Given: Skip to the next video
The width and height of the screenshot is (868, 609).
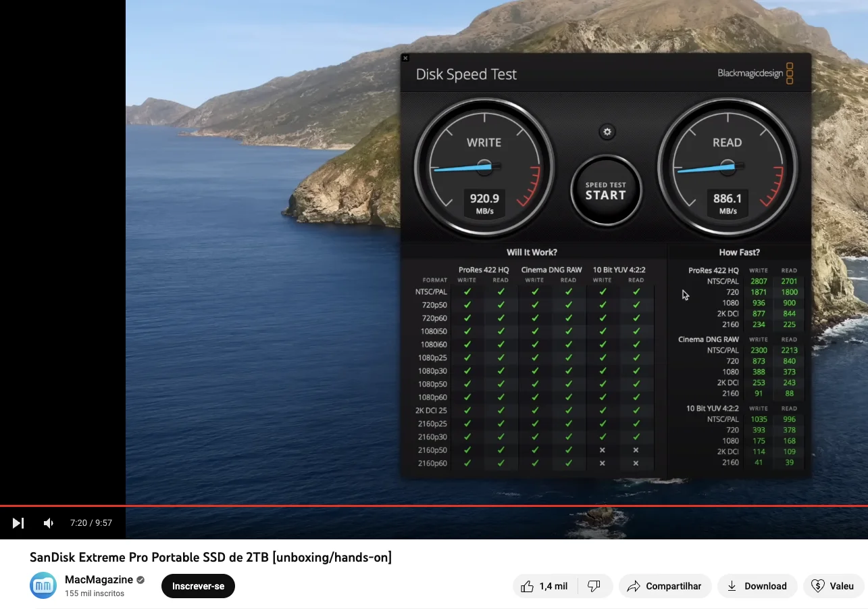Looking at the screenshot, I should click(x=18, y=523).
